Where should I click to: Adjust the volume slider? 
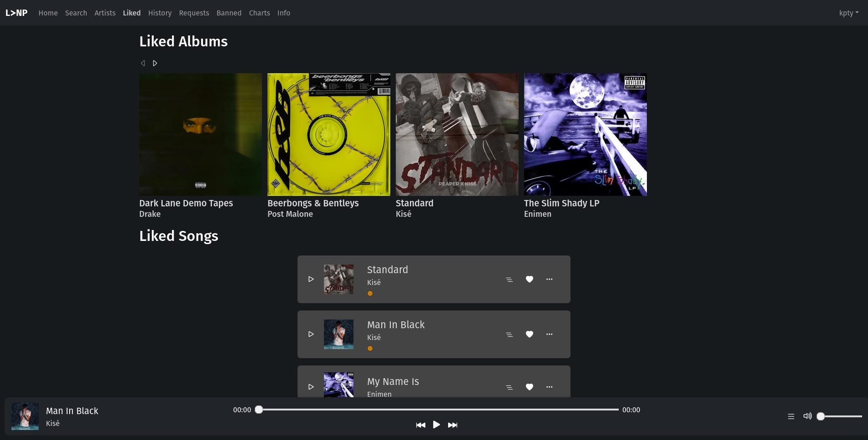click(839, 416)
